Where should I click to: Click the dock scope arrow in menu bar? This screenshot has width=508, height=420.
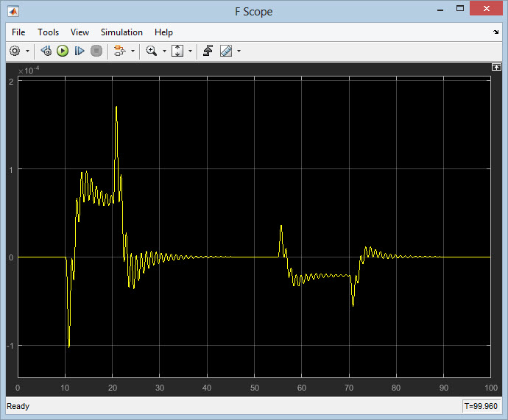pyautogui.click(x=496, y=32)
